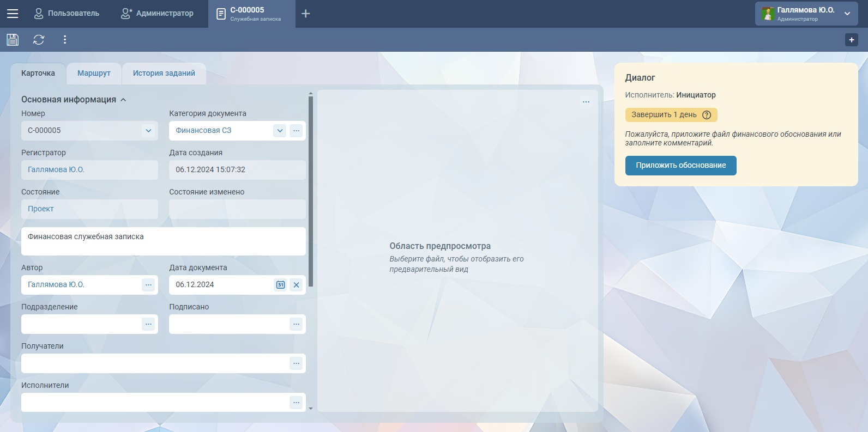Image resolution: width=868 pixels, height=432 pixels.
Task: Click the Завершить 1 день badge
Action: [664, 115]
